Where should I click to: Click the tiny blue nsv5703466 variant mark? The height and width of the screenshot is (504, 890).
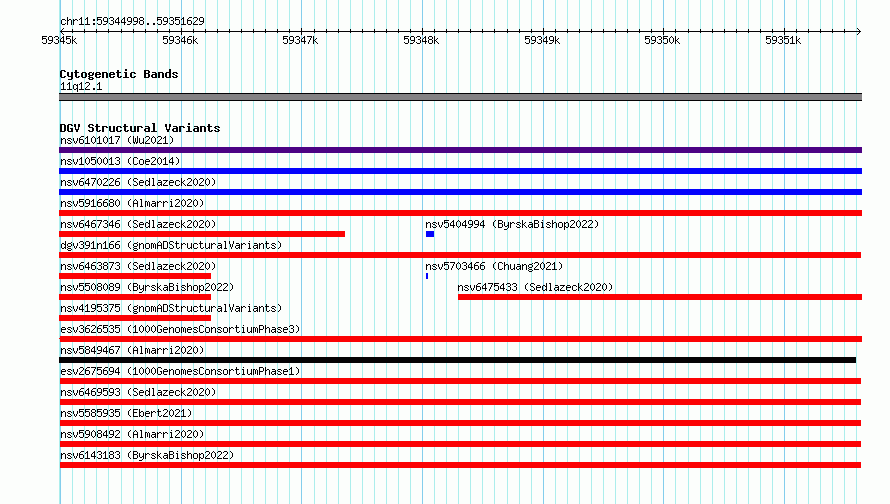[427, 276]
